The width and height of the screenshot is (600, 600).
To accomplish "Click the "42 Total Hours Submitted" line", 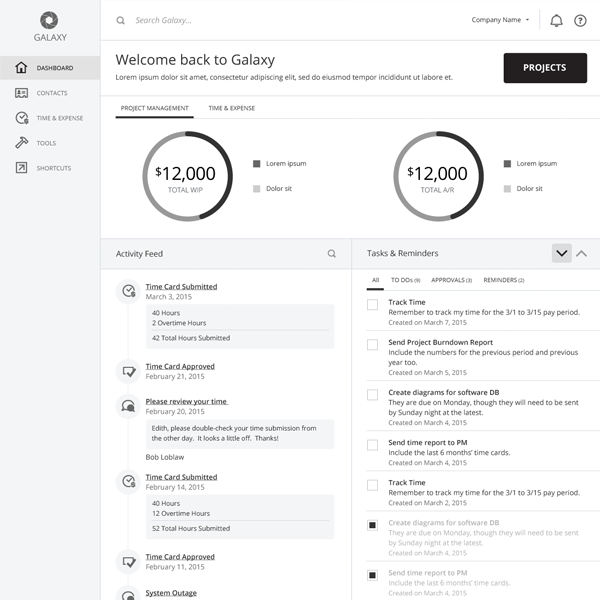I will click(x=191, y=338).
